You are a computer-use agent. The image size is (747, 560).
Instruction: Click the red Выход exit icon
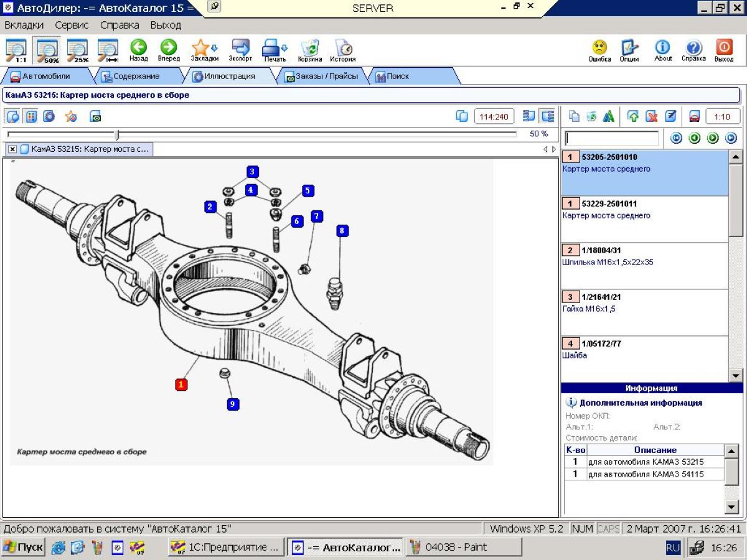coord(724,51)
